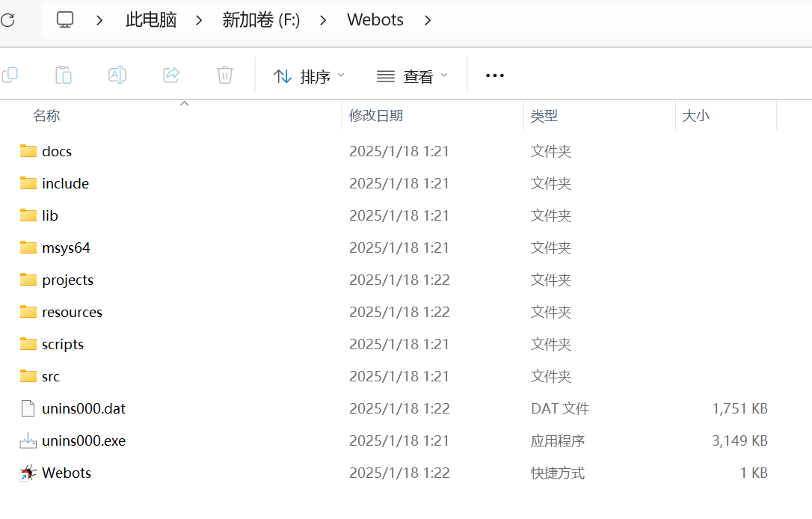
Task: Open the 排序 sort dropdown
Action: (309, 76)
